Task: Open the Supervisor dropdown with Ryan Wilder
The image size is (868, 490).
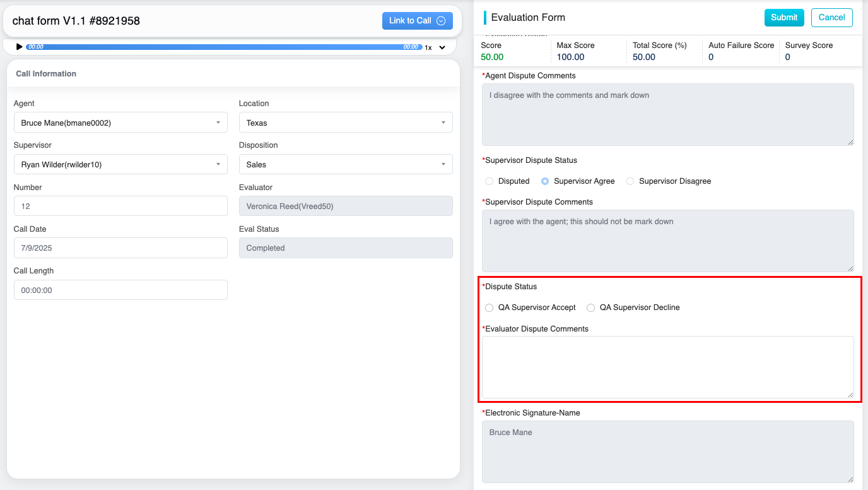Action: click(120, 164)
